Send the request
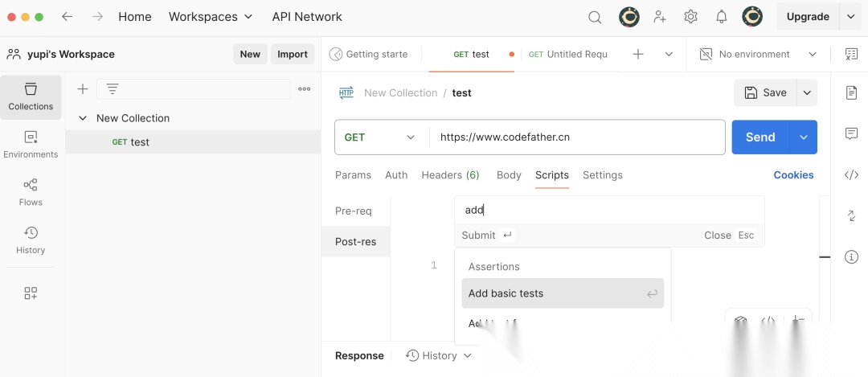 tap(760, 137)
